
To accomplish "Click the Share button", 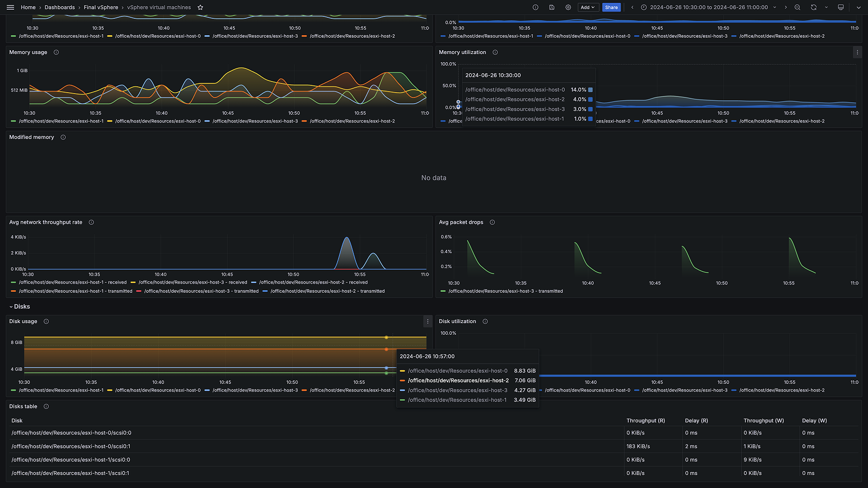I will click(611, 7).
